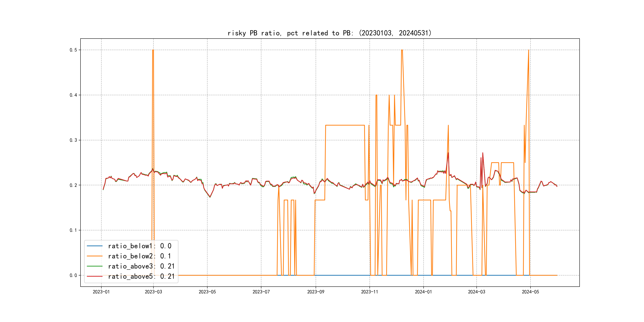The width and height of the screenshot is (644, 322).
Task: Click the blue ratio_below1 legend line swatch
Action: [x=94, y=246]
